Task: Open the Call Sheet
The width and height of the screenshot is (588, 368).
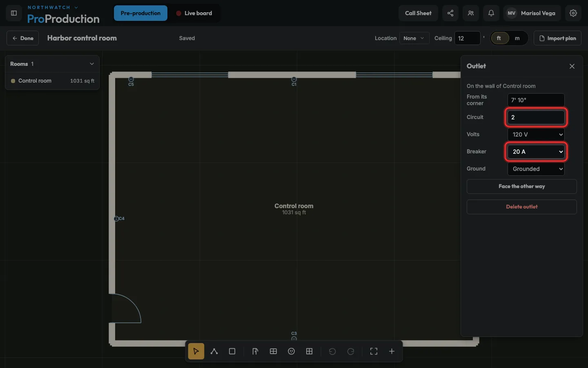Action: [418, 13]
